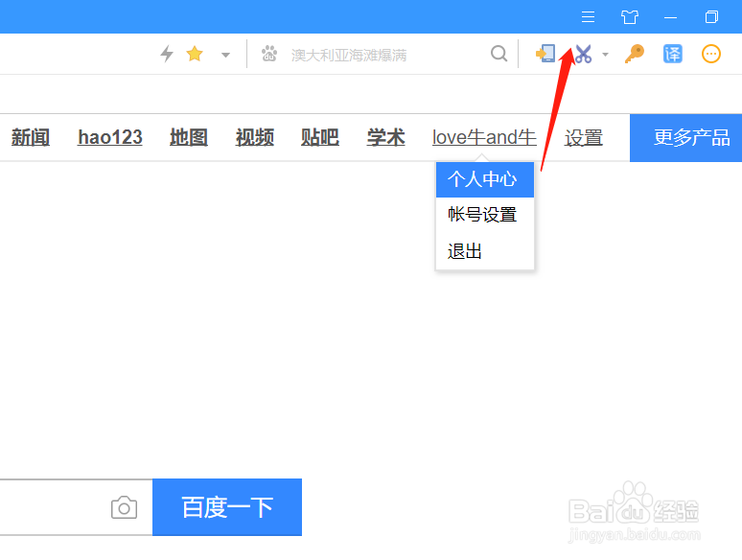This screenshot has height=560, width=742.
Task: Minimize the browser window
Action: (670, 17)
